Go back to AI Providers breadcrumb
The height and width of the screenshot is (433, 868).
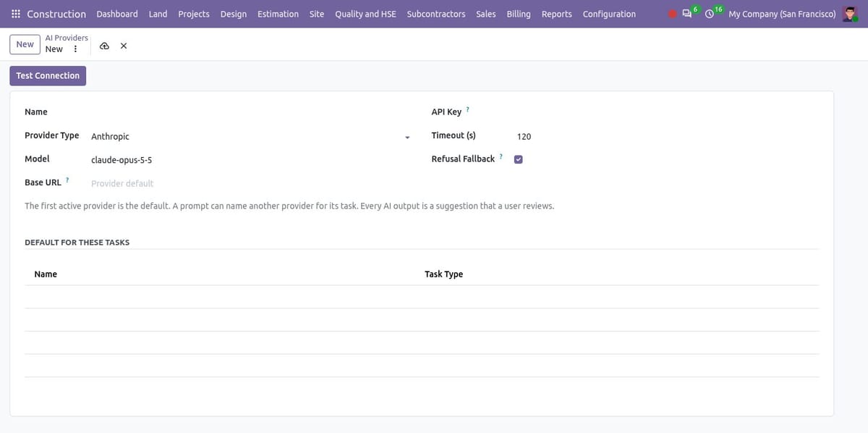(67, 38)
